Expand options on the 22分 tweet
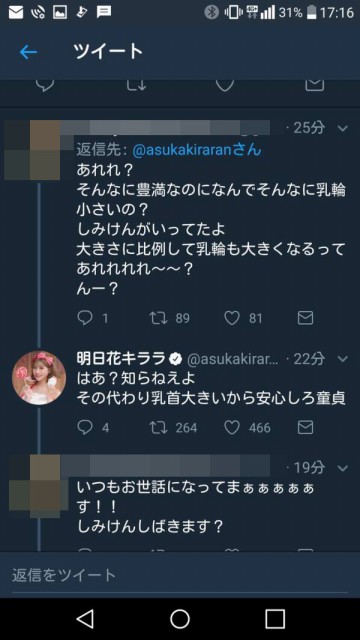The height and width of the screenshot is (640, 360). click(x=343, y=359)
